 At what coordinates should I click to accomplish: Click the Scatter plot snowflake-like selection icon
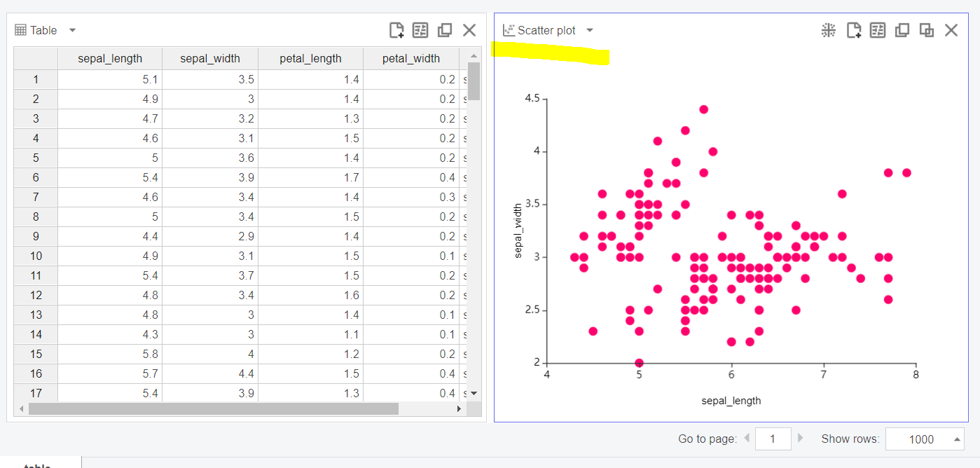click(829, 30)
